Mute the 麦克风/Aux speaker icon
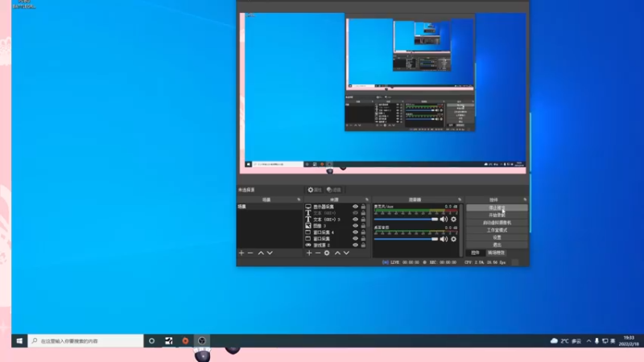The width and height of the screenshot is (644, 362). [444, 220]
